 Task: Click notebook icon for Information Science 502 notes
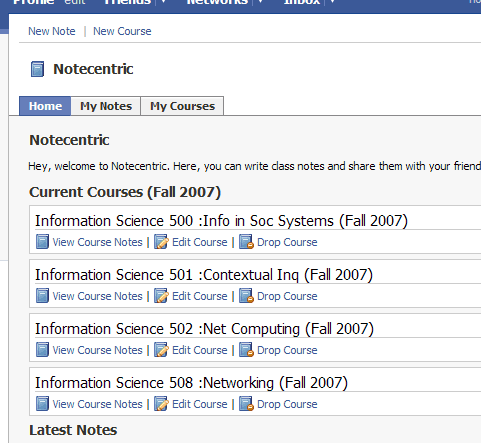pyautogui.click(x=42, y=350)
